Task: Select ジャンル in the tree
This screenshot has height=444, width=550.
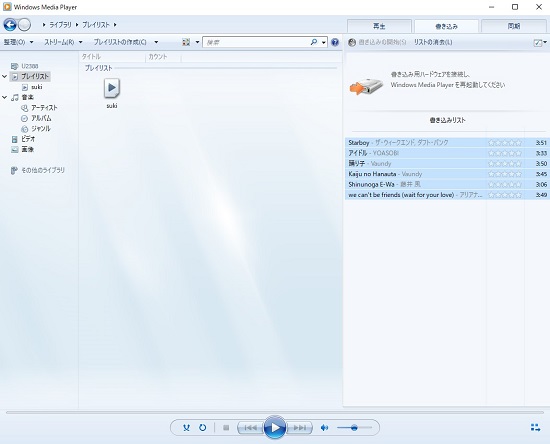Action: tap(41, 128)
